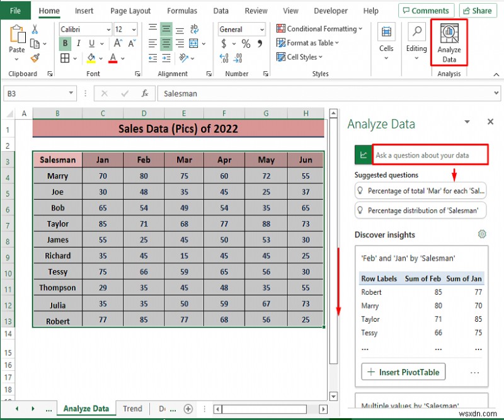This screenshot has height=420, width=504.
Task: Toggle bold formatting
Action: 66,43
